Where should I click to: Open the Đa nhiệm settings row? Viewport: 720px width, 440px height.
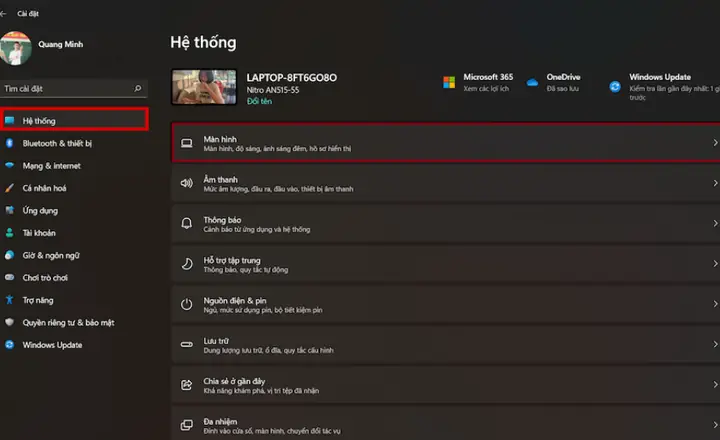(x=445, y=423)
